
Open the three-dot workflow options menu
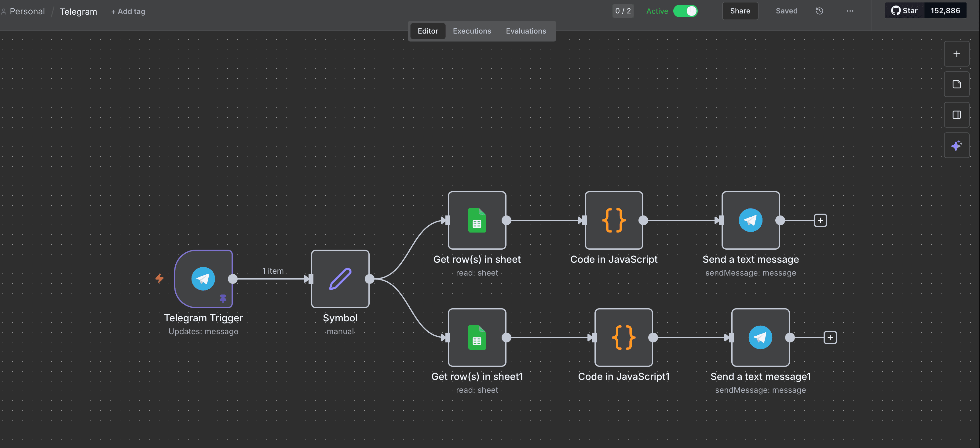coord(850,11)
